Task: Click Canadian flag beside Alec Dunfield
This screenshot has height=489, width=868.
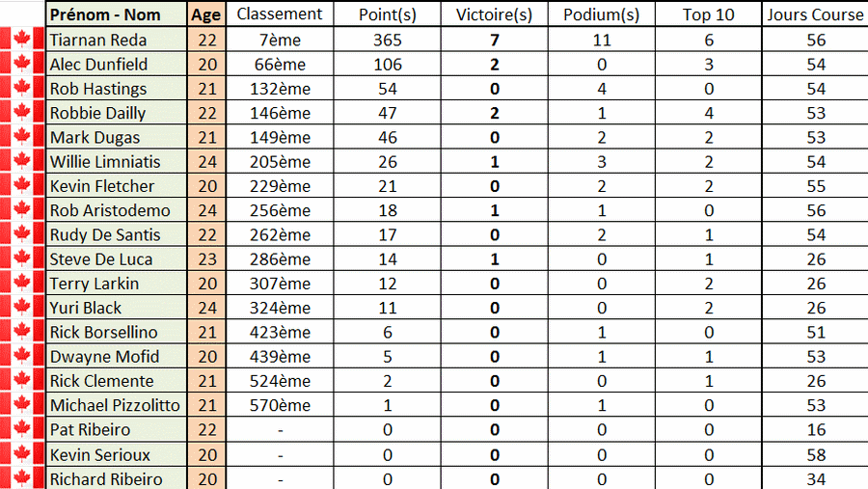Action: click(21, 64)
